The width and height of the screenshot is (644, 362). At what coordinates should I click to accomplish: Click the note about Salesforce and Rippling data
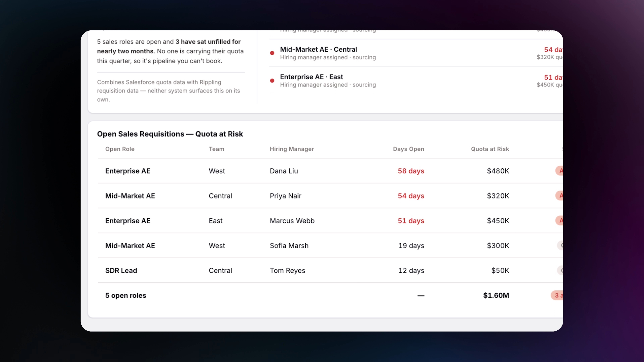(x=169, y=91)
